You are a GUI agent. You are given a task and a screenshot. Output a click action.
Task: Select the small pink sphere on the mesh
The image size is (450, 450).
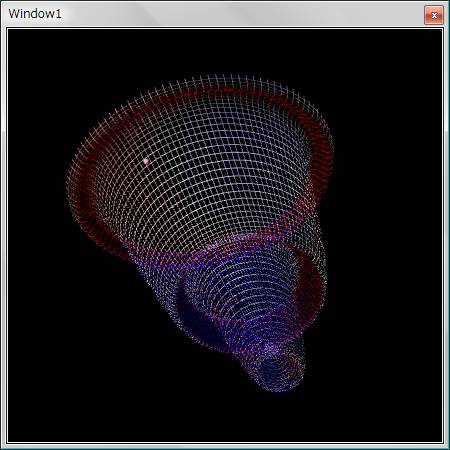[x=146, y=161]
